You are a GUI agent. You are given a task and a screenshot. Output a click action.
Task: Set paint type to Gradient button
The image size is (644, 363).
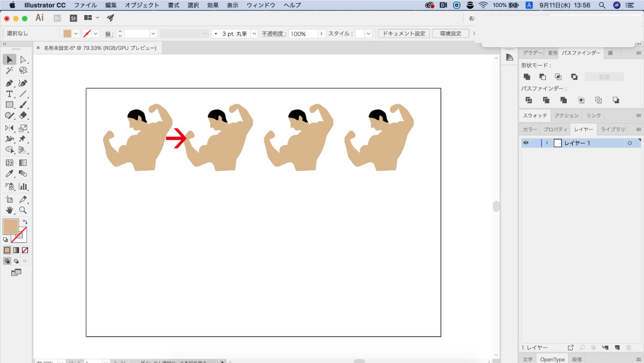(16, 250)
